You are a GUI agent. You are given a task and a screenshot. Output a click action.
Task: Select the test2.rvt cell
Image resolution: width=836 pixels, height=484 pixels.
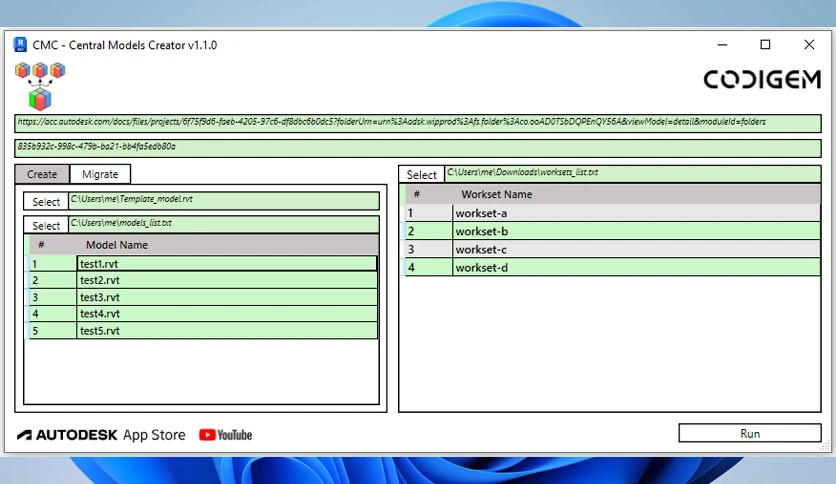click(x=227, y=280)
